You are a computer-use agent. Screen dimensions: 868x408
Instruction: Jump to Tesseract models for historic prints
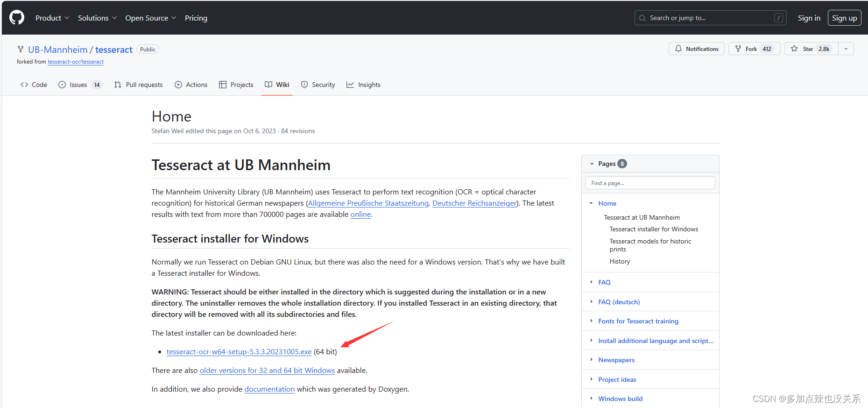[x=650, y=245]
